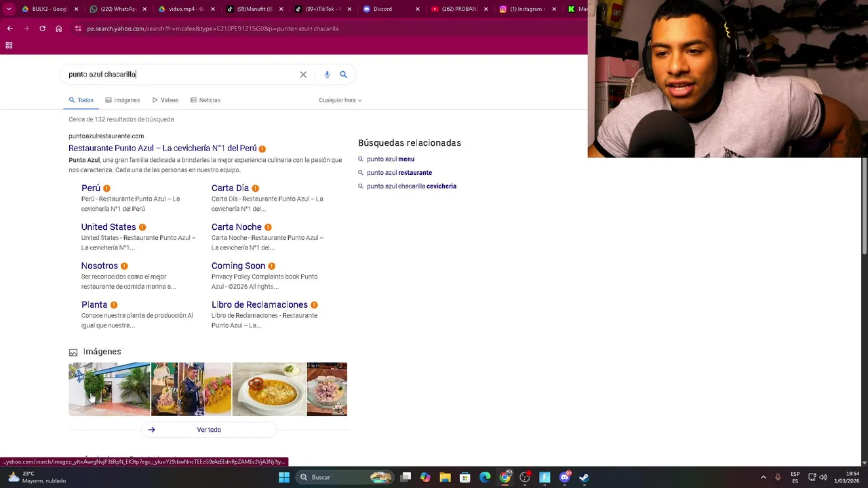
Task: Start voice search with the microphone icon
Action: pyautogui.click(x=327, y=75)
